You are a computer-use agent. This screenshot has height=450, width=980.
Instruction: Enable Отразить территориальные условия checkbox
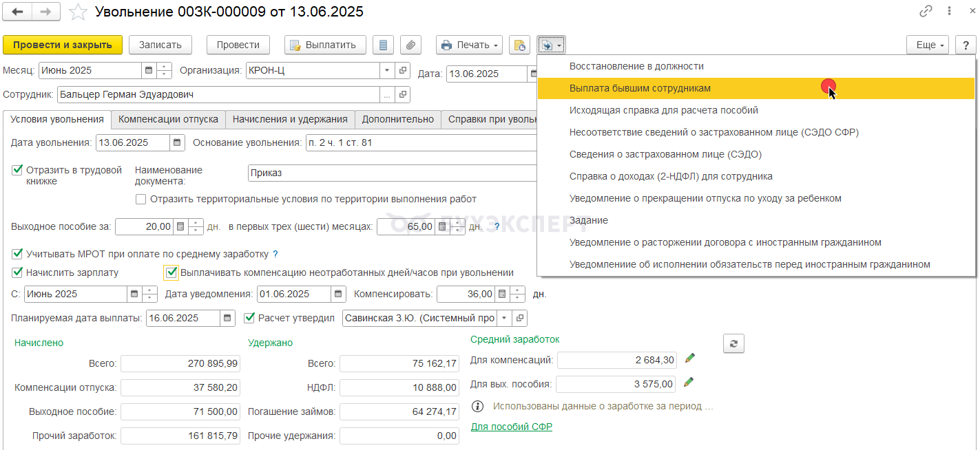click(140, 199)
